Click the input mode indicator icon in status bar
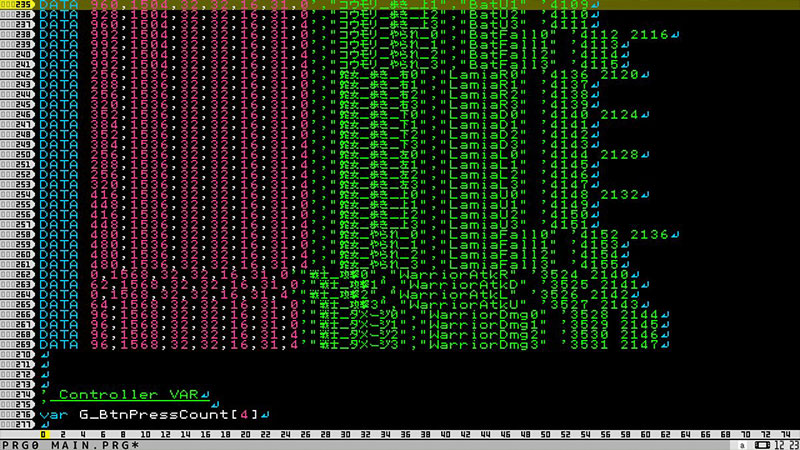This screenshot has height=450, width=800. [741, 444]
